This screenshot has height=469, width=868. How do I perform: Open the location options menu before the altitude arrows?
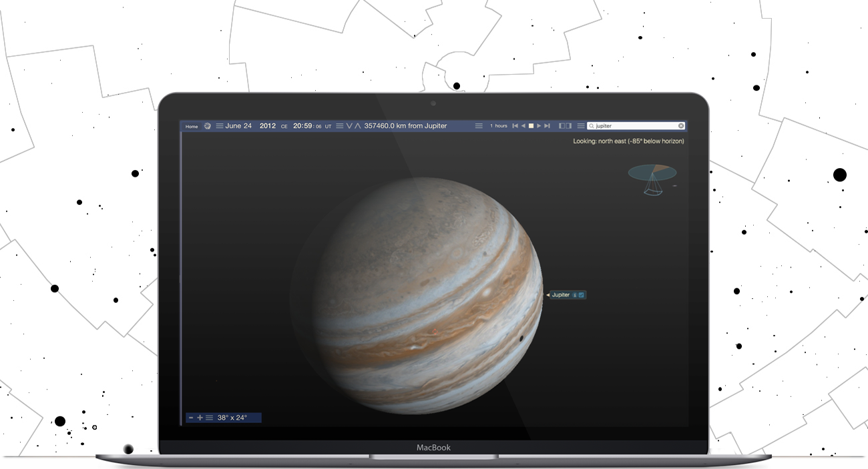(x=340, y=125)
